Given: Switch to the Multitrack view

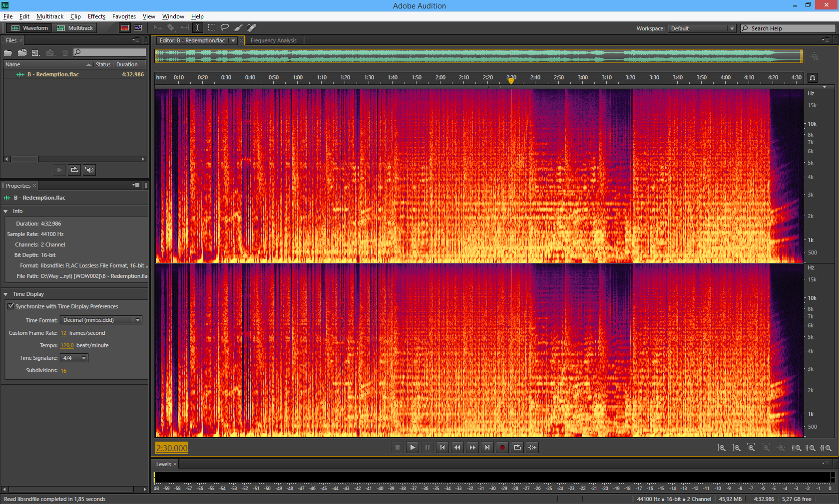Looking at the screenshot, I should click(x=75, y=28).
